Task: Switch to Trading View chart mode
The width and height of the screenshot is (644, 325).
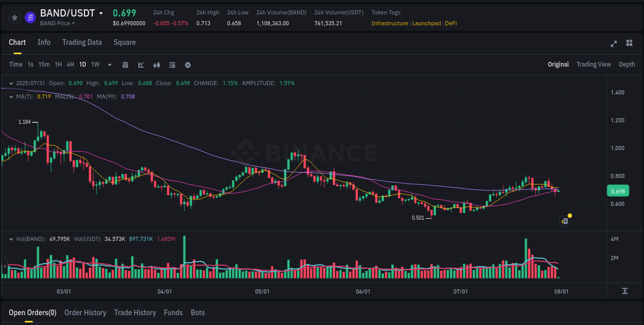Action: (594, 64)
